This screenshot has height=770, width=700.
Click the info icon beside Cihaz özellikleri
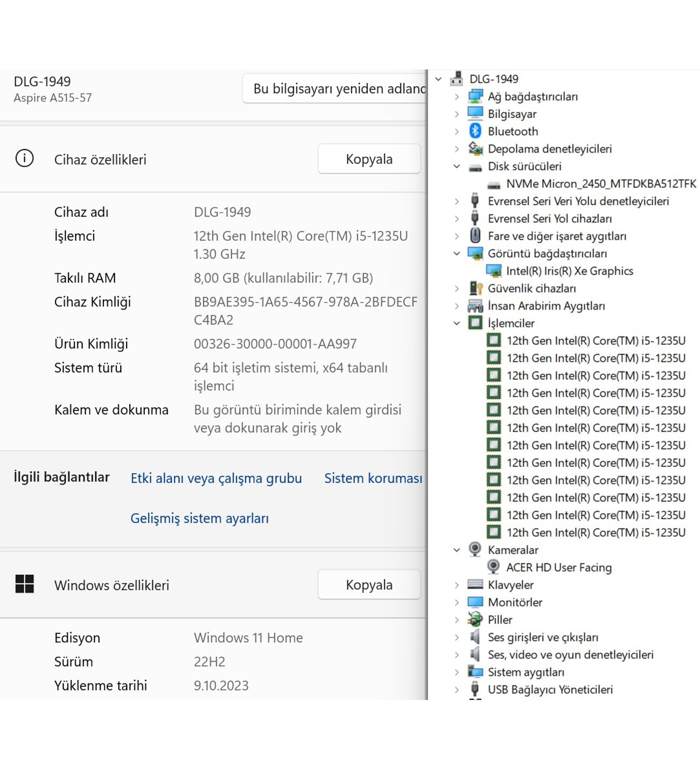tap(24, 158)
